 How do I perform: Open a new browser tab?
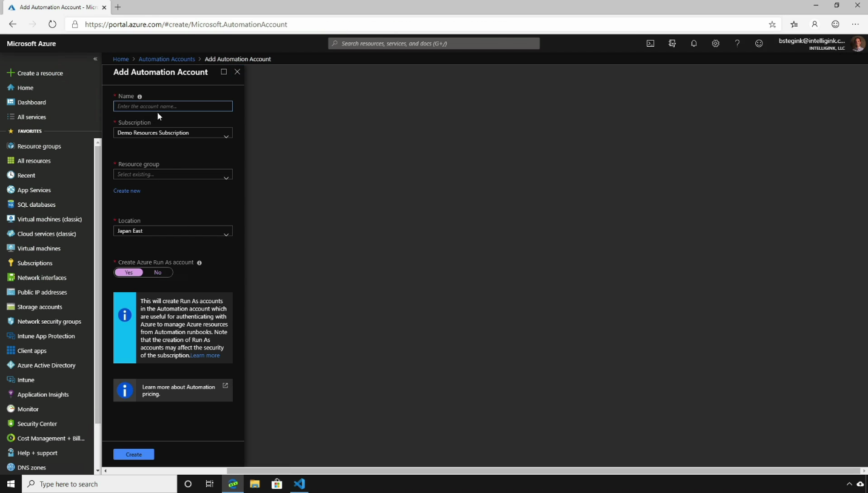point(118,7)
